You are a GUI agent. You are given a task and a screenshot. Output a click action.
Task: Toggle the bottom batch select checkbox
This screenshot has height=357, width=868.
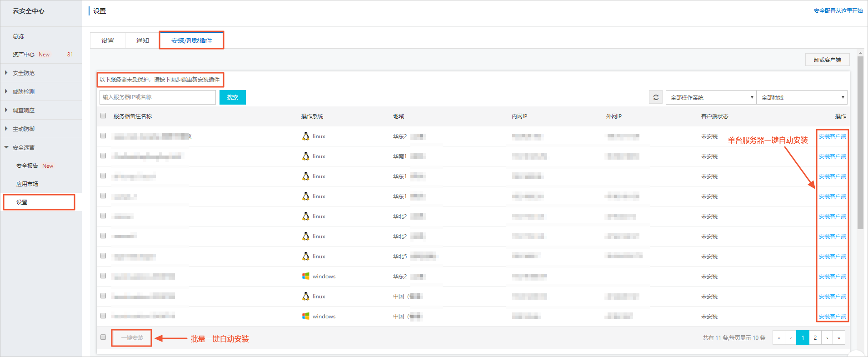click(103, 337)
